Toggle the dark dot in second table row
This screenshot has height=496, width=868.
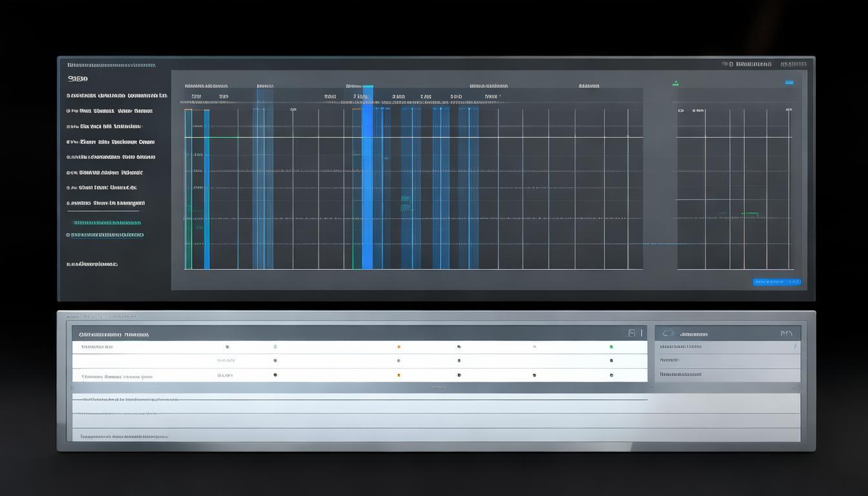[x=275, y=361]
